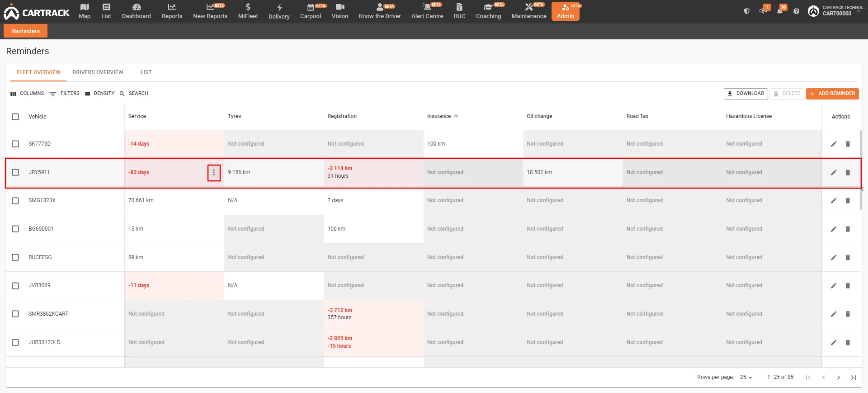Edit BG650001 row with pencil icon
Viewport: 868px width, 393px height.
[834, 229]
